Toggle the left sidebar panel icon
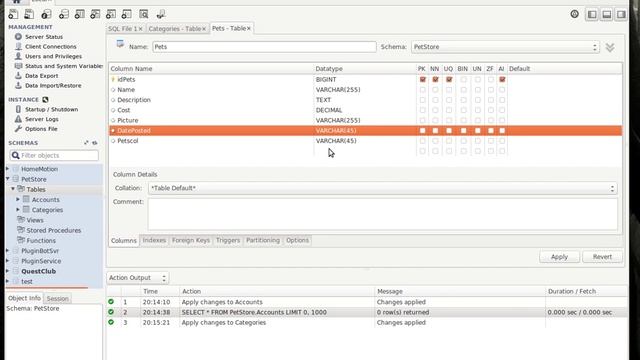Viewport: 640px width, 360px height. pos(592,14)
